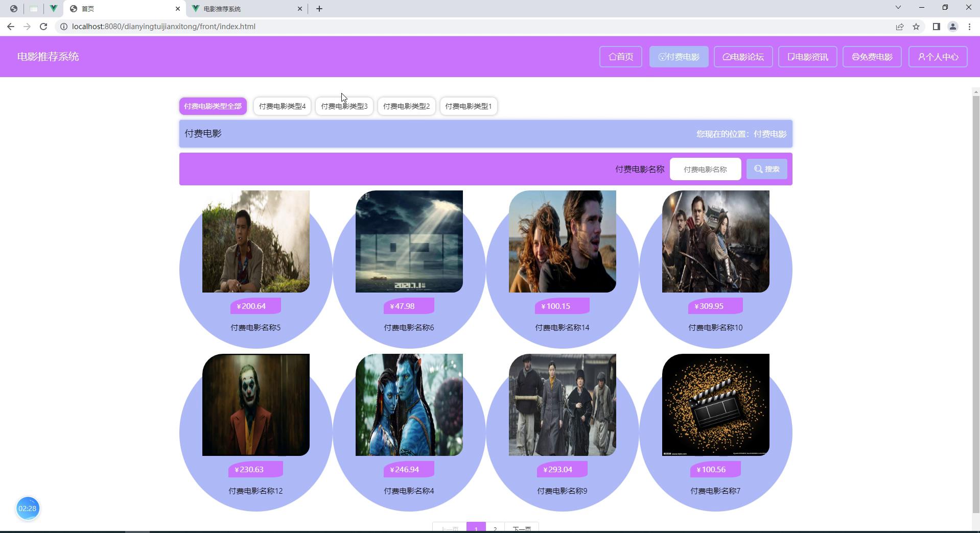The width and height of the screenshot is (980, 533).
Task: Open 个人中心 in the nav bar
Action: coord(938,57)
